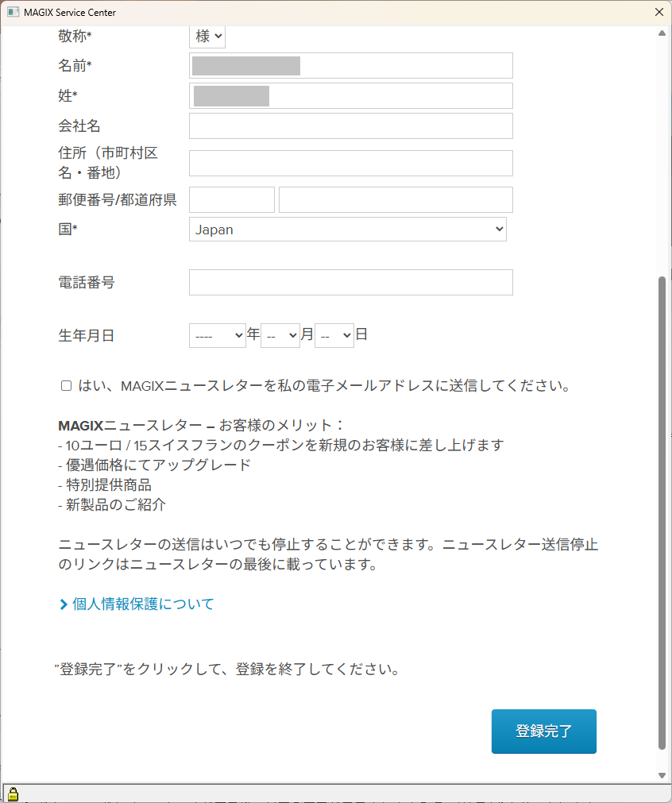Click the padlock icon in status bar
Image resolution: width=672 pixels, height=803 pixels.
click(13, 793)
